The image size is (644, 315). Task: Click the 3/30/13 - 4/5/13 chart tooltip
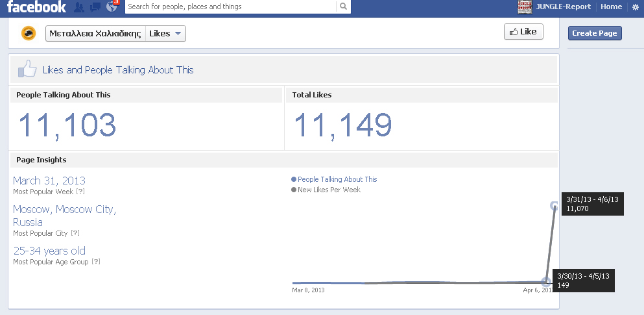[x=584, y=281]
